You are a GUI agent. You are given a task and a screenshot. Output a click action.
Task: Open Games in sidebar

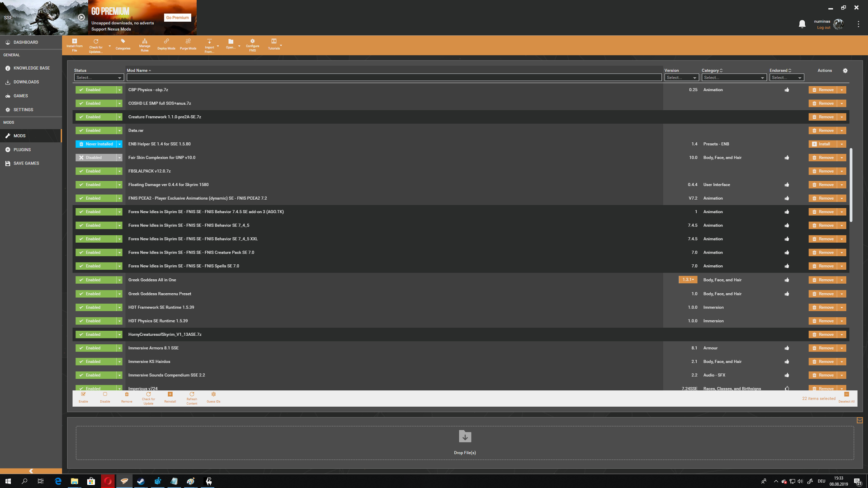click(31, 96)
